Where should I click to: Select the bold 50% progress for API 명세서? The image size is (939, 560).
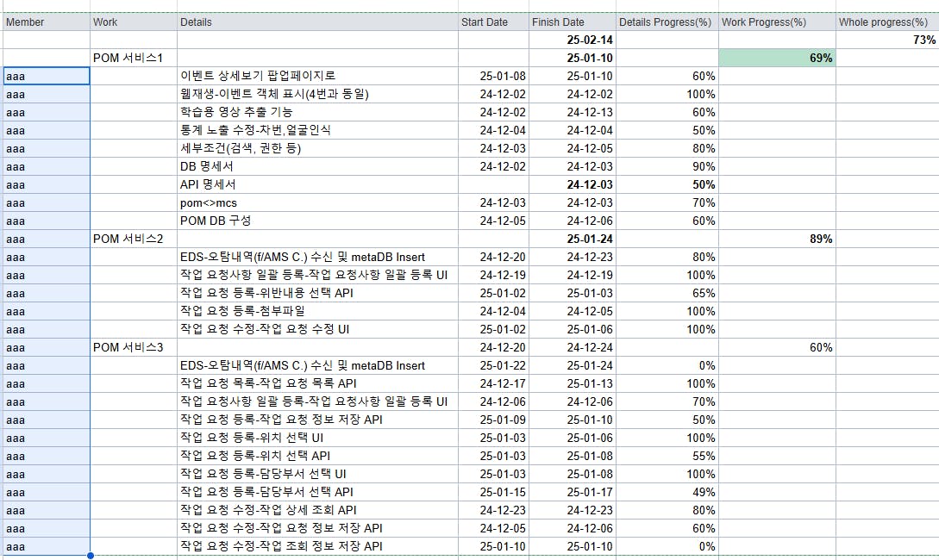[x=667, y=185]
